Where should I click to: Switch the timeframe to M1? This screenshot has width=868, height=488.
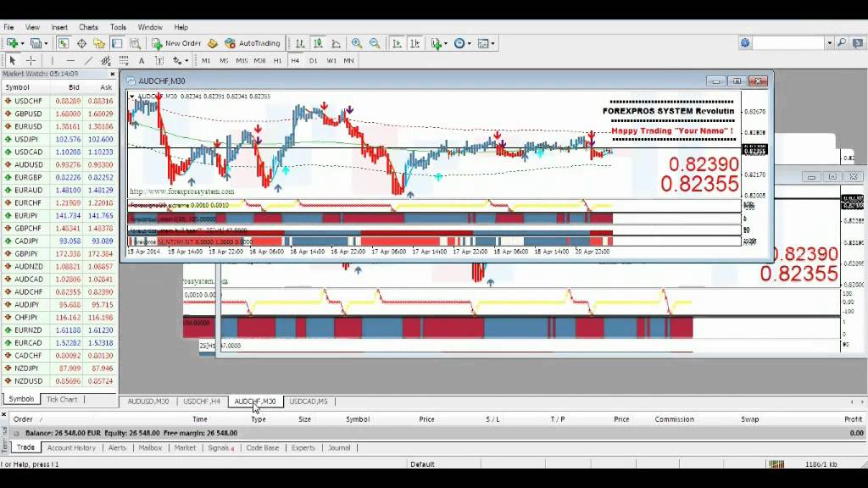pos(206,60)
